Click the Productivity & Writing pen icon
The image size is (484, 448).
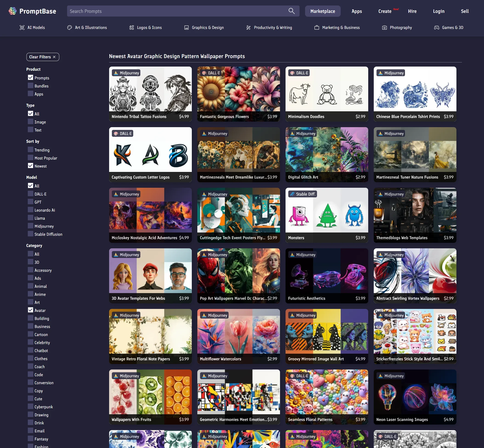[248, 28]
